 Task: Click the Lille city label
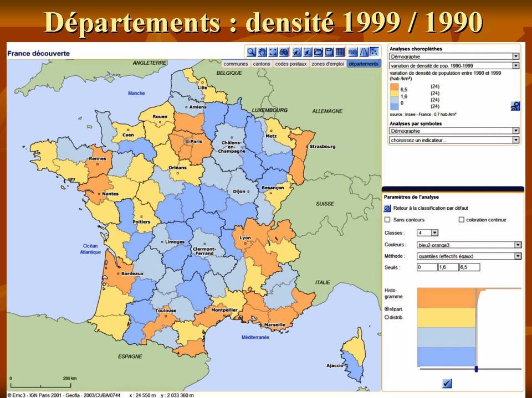pyautogui.click(x=202, y=87)
